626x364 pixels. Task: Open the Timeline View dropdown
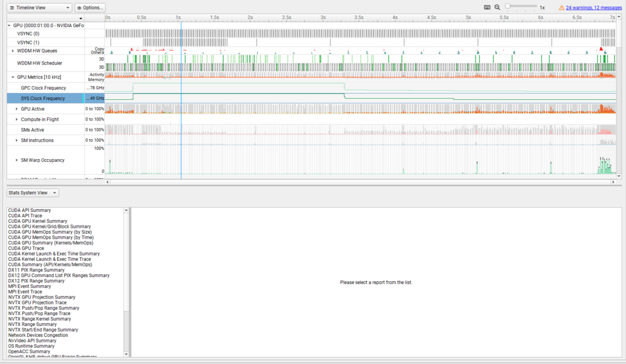(40, 8)
